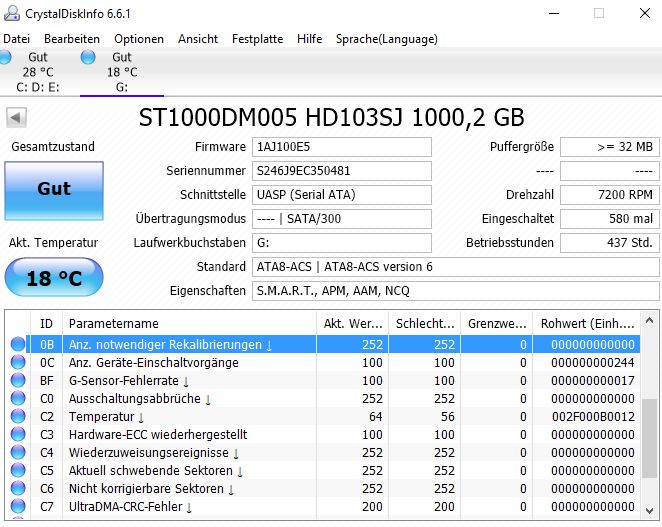Click scroll down arrow of SMART list

tap(649, 511)
